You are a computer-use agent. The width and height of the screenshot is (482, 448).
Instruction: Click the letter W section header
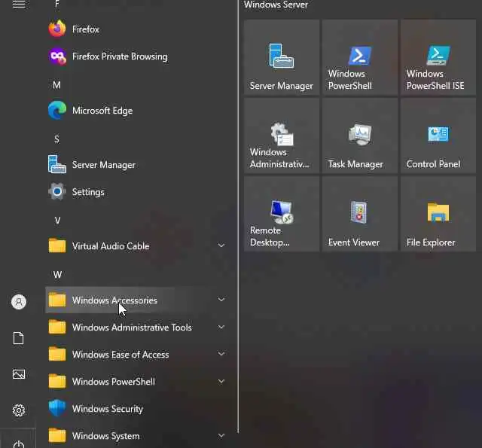(x=57, y=274)
